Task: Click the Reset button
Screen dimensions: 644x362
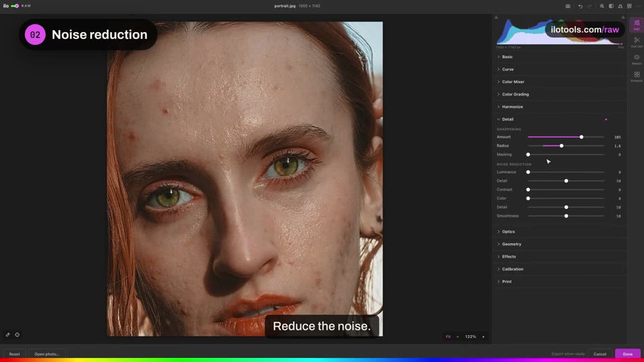Action: (14, 354)
